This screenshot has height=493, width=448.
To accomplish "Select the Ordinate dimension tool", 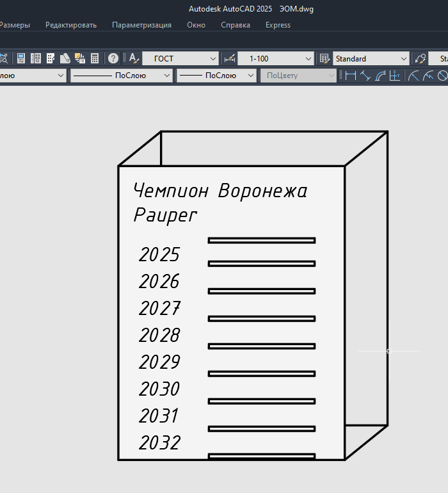I will click(395, 76).
